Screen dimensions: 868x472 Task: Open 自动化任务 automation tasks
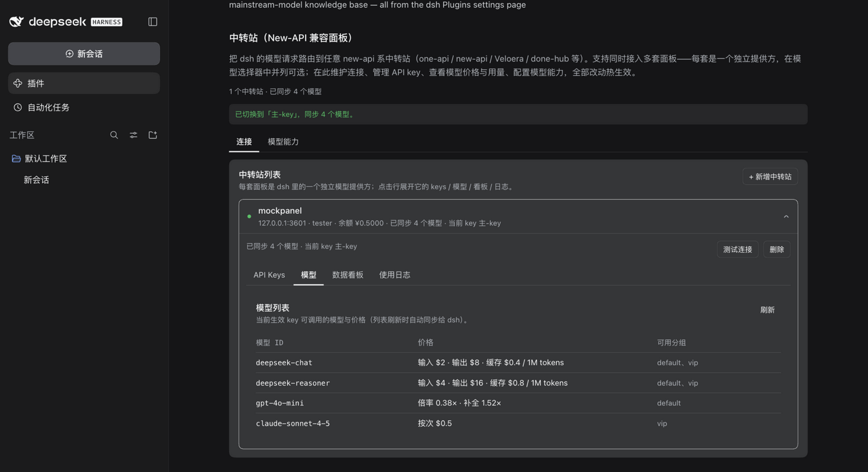coord(84,107)
